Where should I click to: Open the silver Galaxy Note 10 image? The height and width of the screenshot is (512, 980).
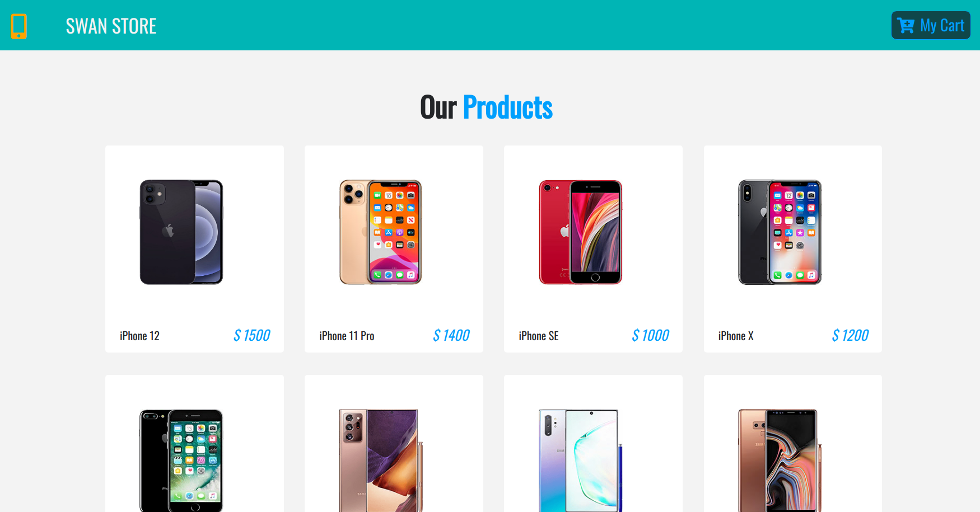(x=581, y=461)
